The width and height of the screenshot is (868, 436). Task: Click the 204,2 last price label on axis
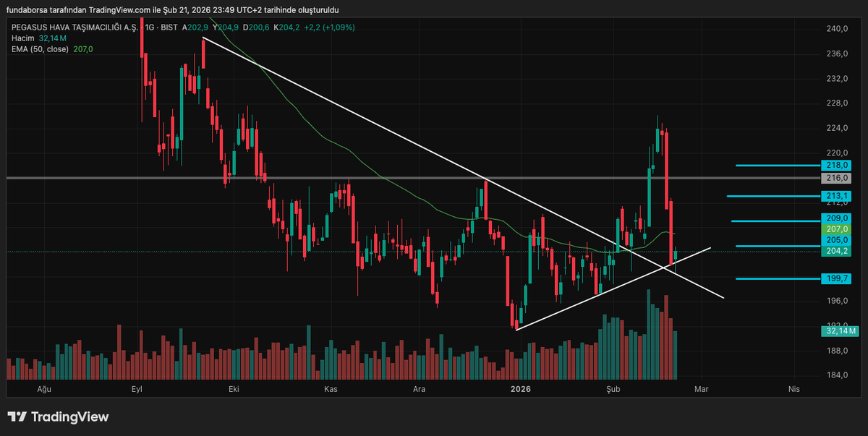(x=836, y=251)
